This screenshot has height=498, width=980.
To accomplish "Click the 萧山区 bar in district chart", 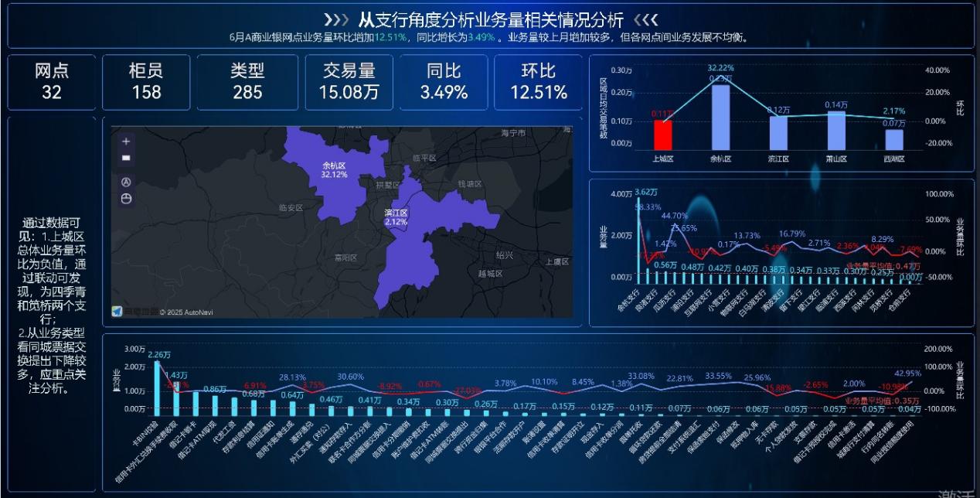I will (836, 131).
